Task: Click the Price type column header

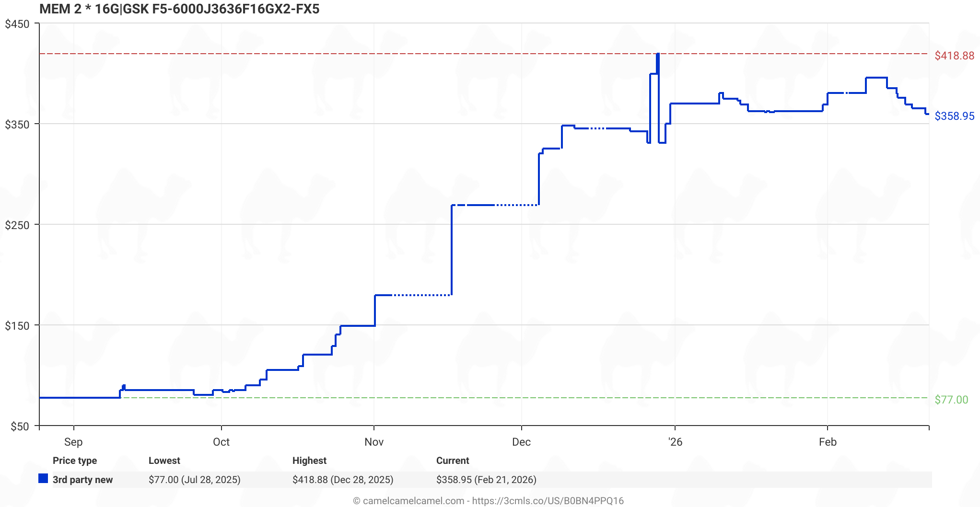Action: point(75,461)
